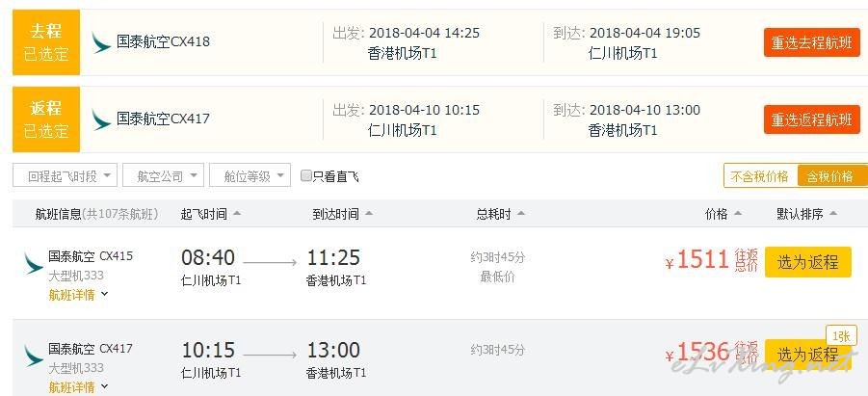868x396 pixels.
Task: Click Cathay Pacific logo beside CX418 outbound
Action: click(101, 43)
